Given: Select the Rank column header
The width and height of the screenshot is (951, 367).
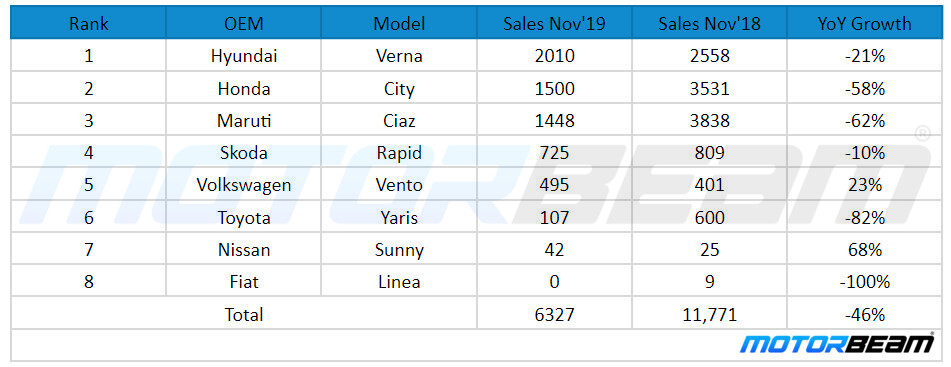Looking at the screenshot, I should 89,24.
